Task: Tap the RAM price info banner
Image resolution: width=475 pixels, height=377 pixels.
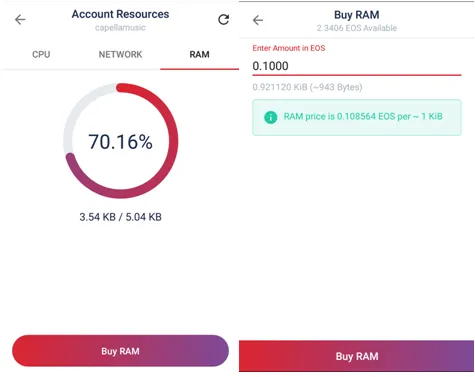Action: point(357,117)
